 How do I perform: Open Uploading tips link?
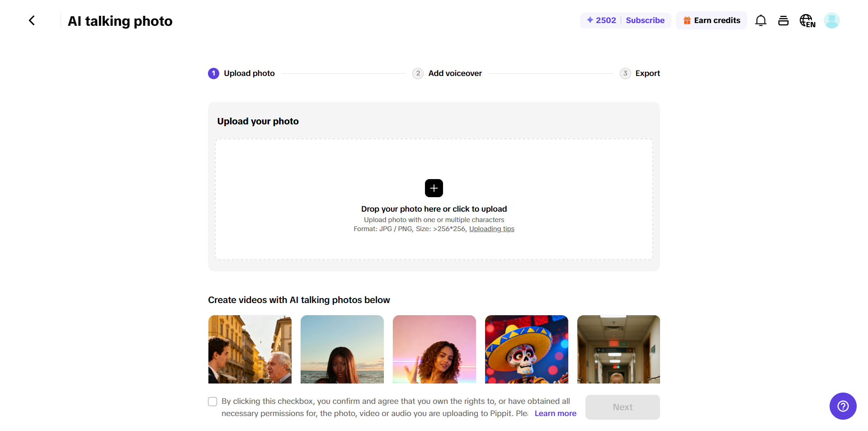491,229
